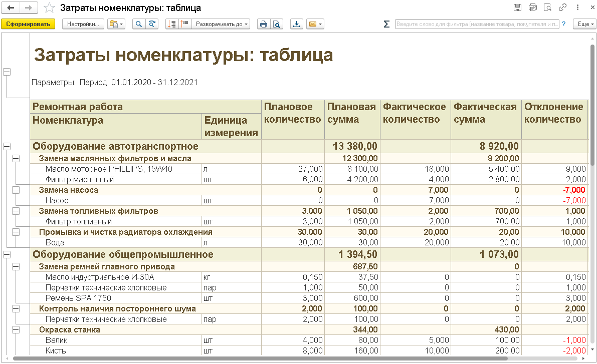Click the vertical scrollbar thumb
The height and width of the screenshot is (364, 597).
pos(592,105)
